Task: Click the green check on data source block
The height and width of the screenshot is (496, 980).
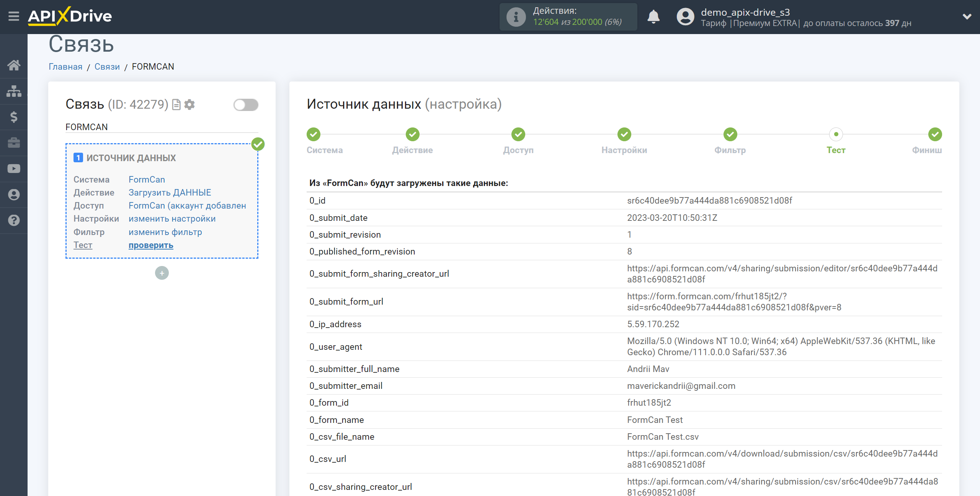Action: pos(258,144)
